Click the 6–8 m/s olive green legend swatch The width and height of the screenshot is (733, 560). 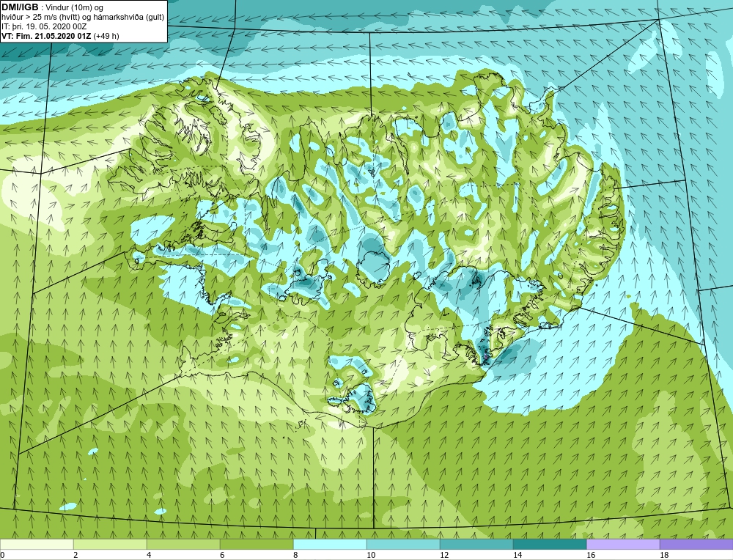[x=257, y=544]
